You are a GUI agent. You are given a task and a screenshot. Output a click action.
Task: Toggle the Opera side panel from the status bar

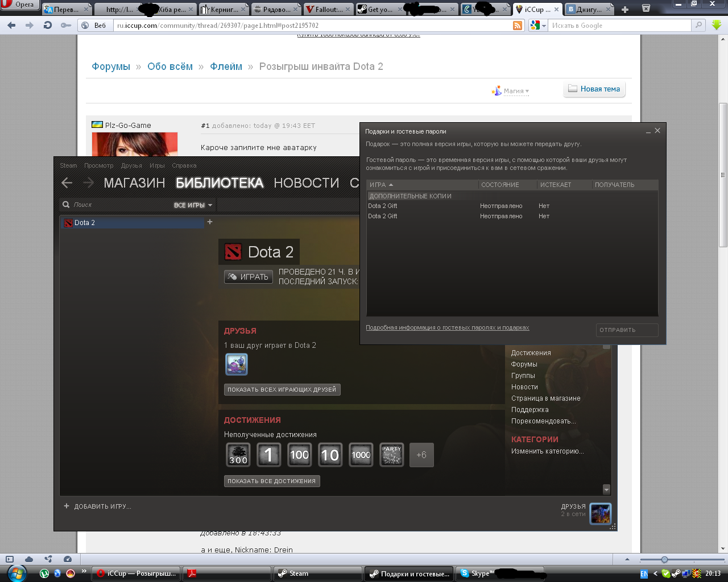click(x=9, y=559)
